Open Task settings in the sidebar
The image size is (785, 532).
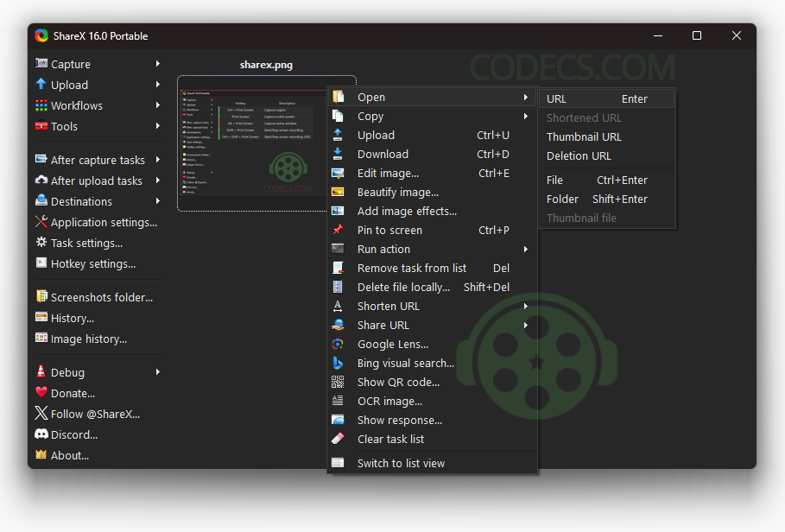(x=86, y=244)
